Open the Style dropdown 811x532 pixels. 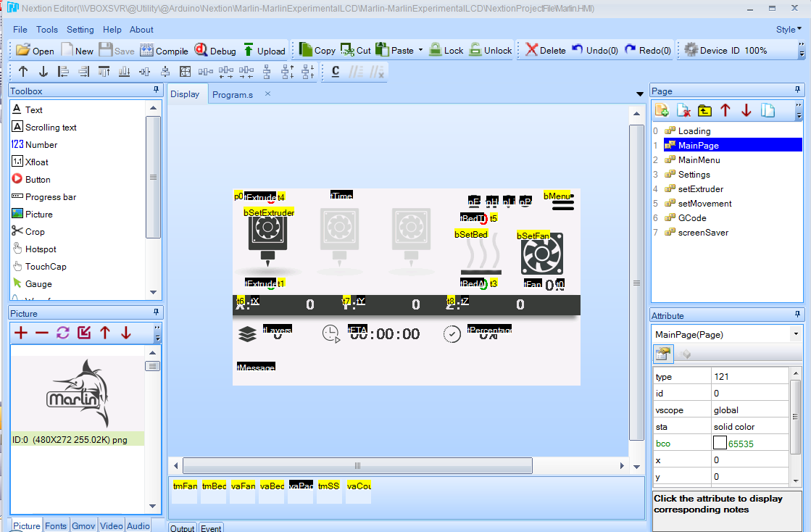(789, 30)
